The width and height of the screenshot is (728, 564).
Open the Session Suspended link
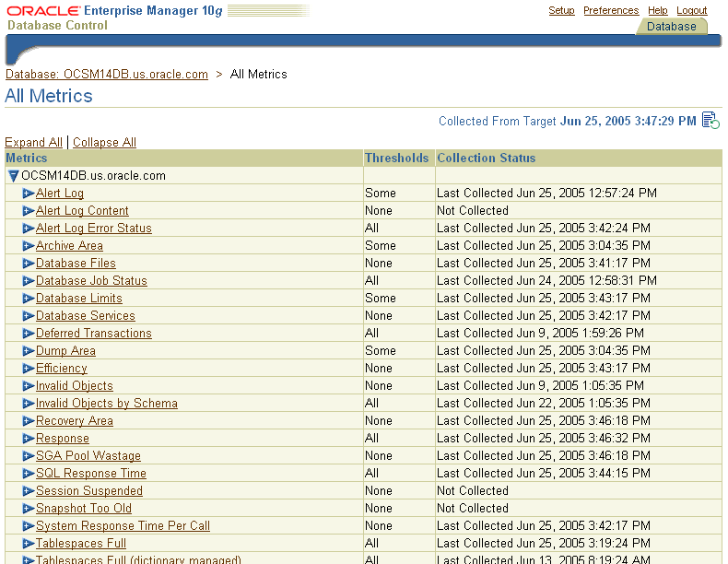89,490
